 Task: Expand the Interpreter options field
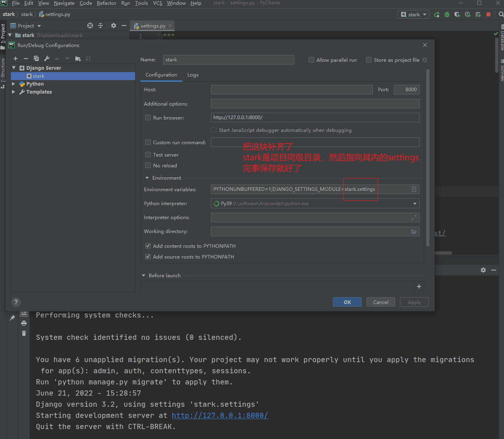pyautogui.click(x=414, y=218)
